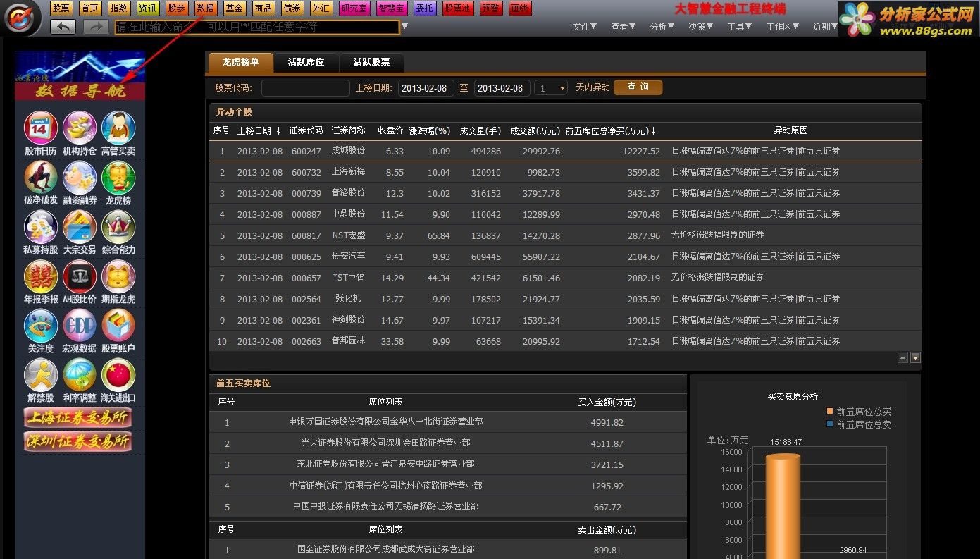Click the 股票 toolbar button
This screenshot has width=980, height=559.
pos(61,8)
